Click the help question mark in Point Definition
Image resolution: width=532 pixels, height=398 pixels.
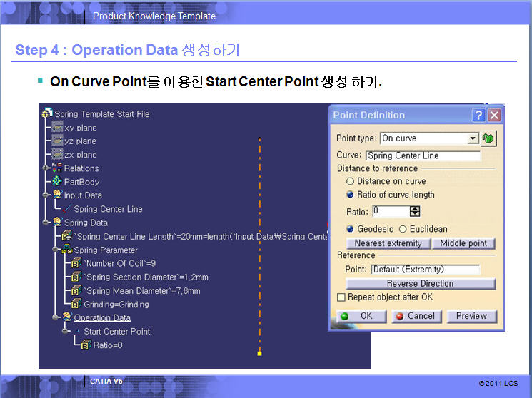(x=478, y=116)
